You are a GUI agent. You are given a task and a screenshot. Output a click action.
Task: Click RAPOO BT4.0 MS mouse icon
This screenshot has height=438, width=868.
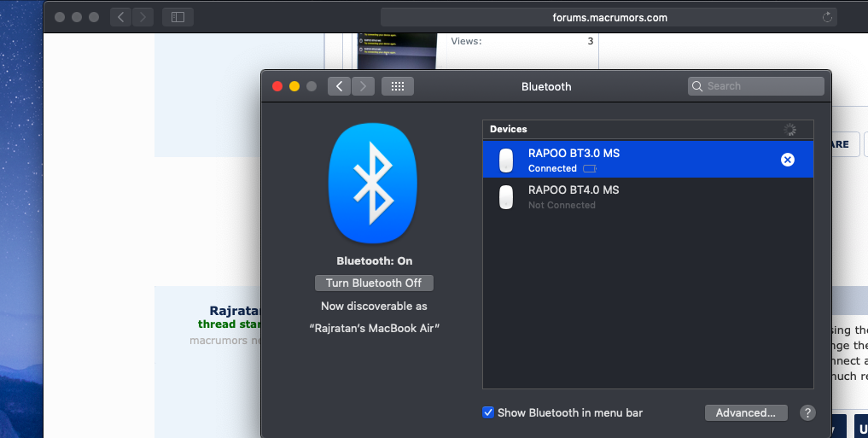[506, 197]
